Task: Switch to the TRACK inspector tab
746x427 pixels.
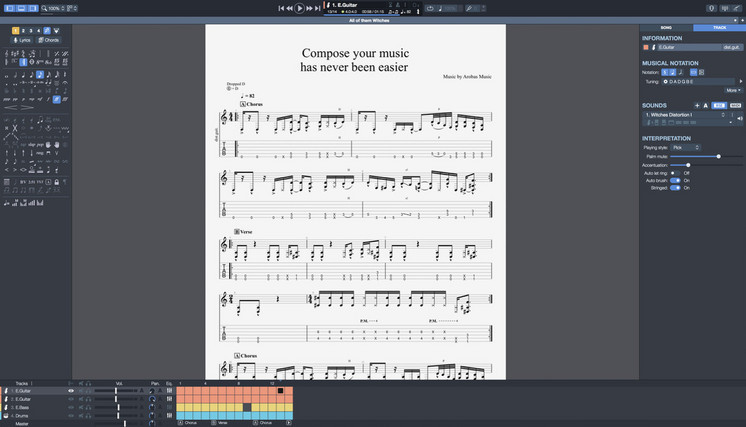Action: point(719,28)
